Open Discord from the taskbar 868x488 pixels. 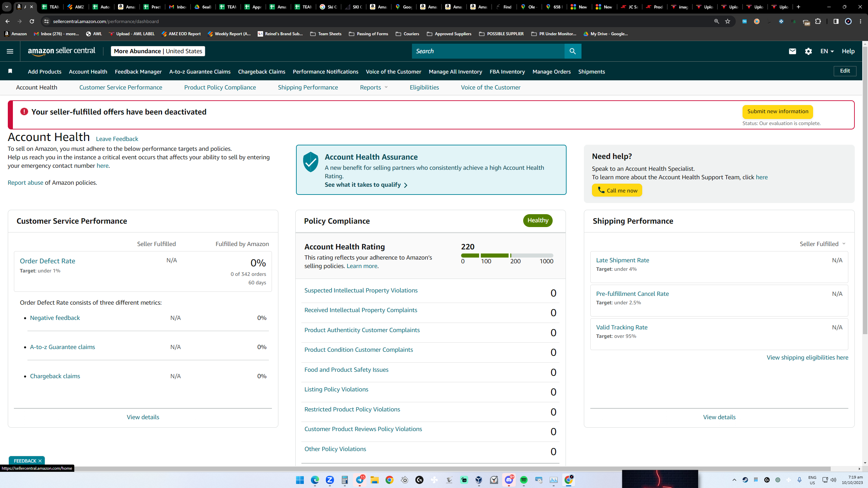(509, 480)
